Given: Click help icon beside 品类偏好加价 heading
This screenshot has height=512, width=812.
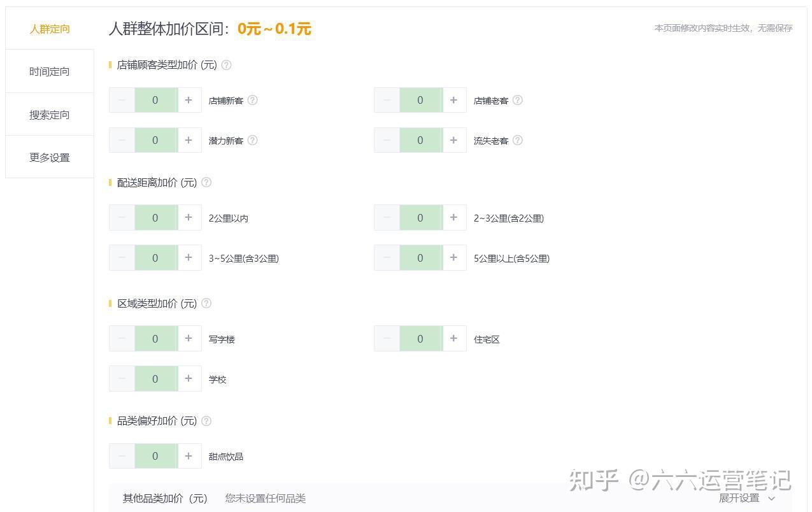Looking at the screenshot, I should pyautogui.click(x=206, y=421).
